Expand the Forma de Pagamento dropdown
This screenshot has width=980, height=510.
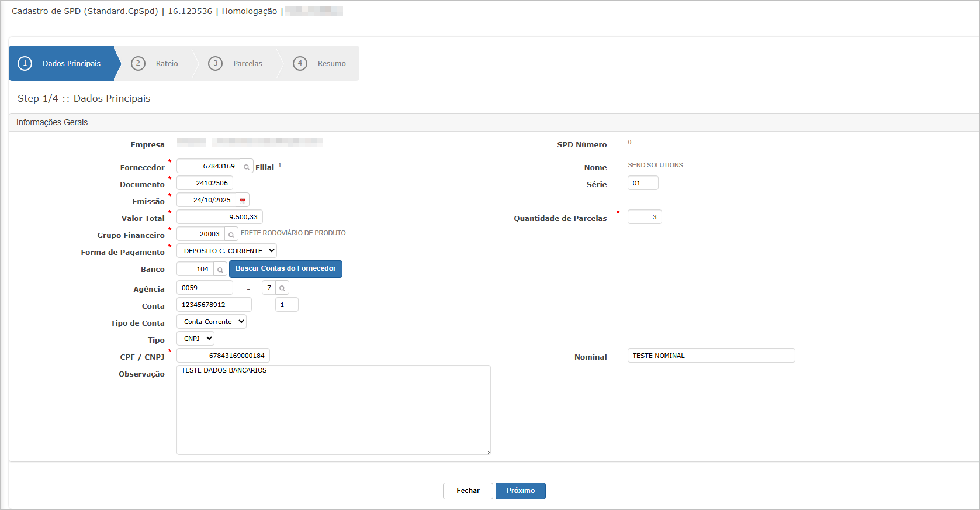(227, 251)
